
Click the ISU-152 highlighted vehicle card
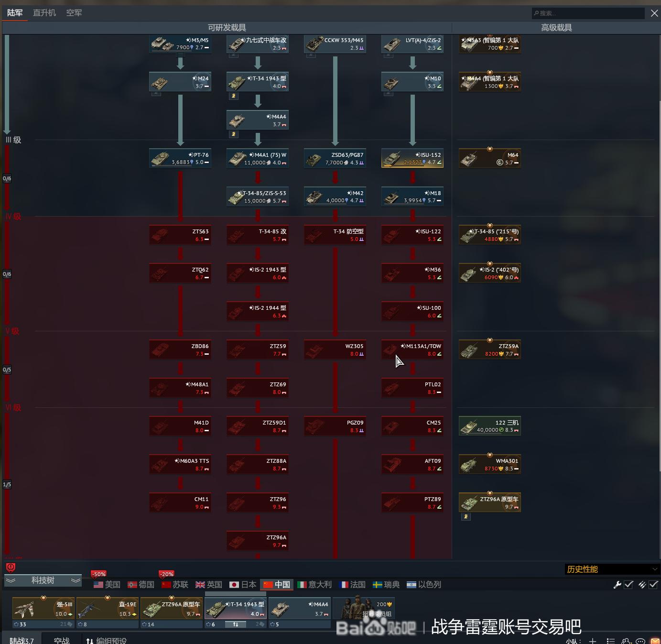[x=412, y=158]
